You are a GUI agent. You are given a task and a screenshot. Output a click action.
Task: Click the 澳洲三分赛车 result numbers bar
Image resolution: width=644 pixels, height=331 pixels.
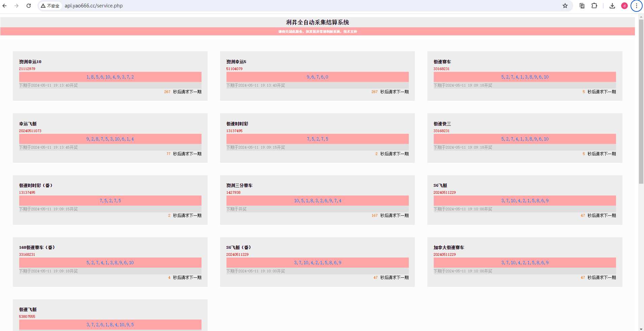pyautogui.click(x=317, y=201)
